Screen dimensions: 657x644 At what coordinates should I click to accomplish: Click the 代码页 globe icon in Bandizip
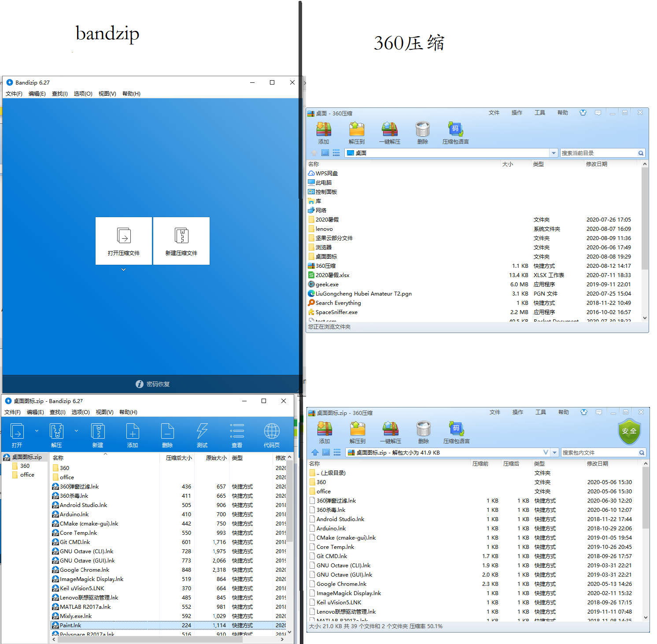[x=272, y=435]
